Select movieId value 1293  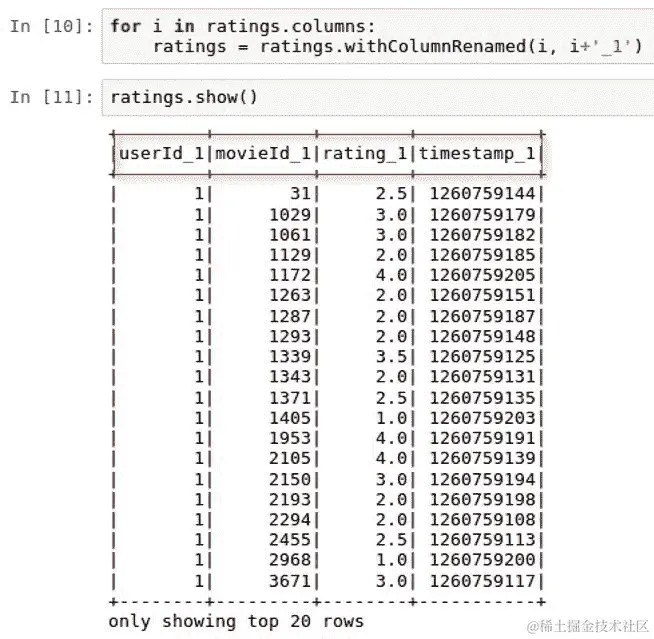pyautogui.click(x=290, y=337)
